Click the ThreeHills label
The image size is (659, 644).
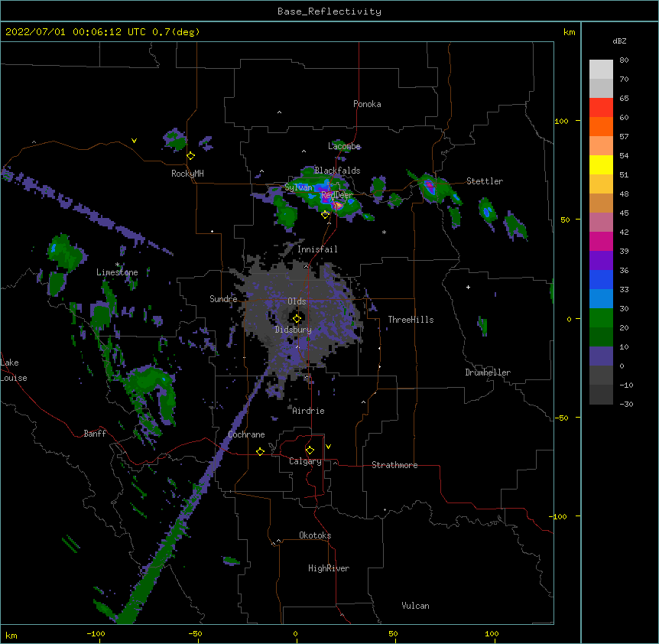coord(411,320)
